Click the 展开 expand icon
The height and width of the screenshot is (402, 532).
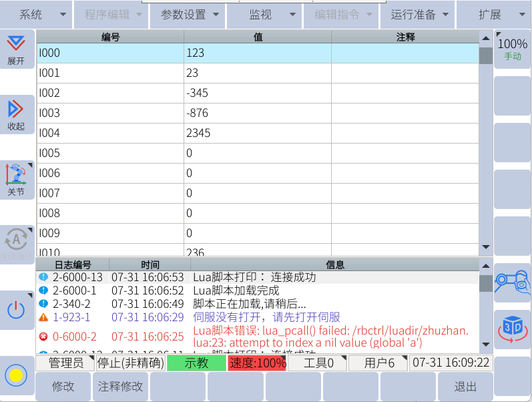[x=17, y=49]
